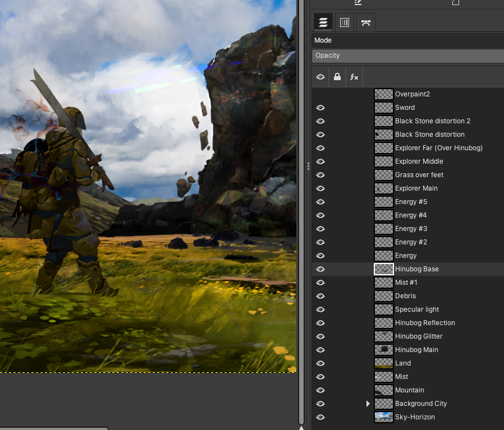Click the Black Stone distortion layer thumbnail

click(x=384, y=135)
